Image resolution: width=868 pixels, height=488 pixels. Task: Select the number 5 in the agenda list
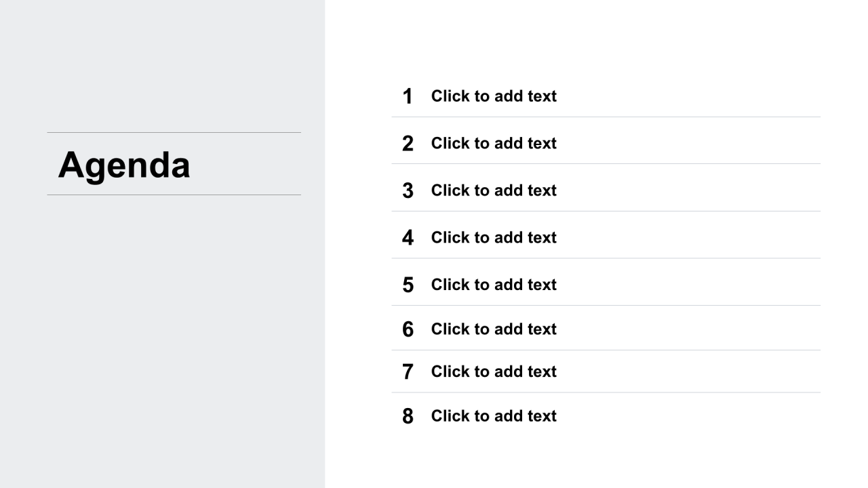pyautogui.click(x=408, y=285)
